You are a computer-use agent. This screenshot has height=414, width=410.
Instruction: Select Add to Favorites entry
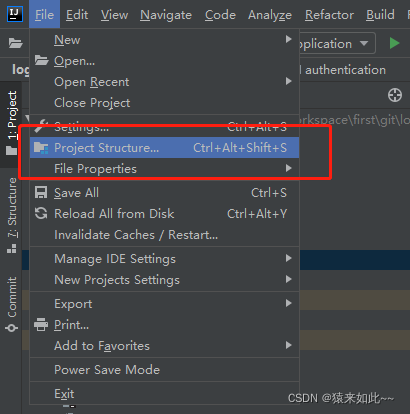pyautogui.click(x=165, y=346)
